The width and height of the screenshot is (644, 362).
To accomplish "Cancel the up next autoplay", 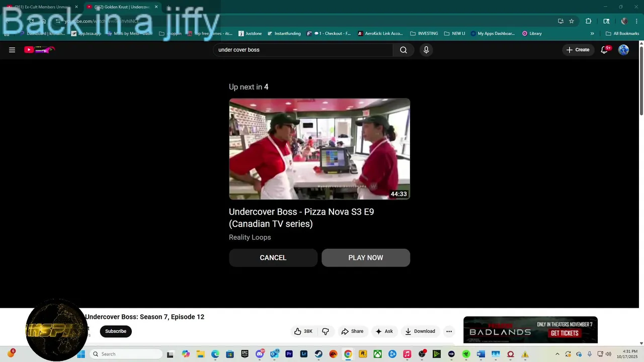I will tap(273, 257).
